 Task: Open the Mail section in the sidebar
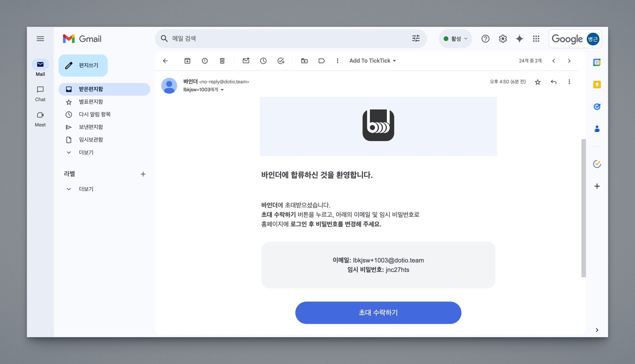pos(40,68)
